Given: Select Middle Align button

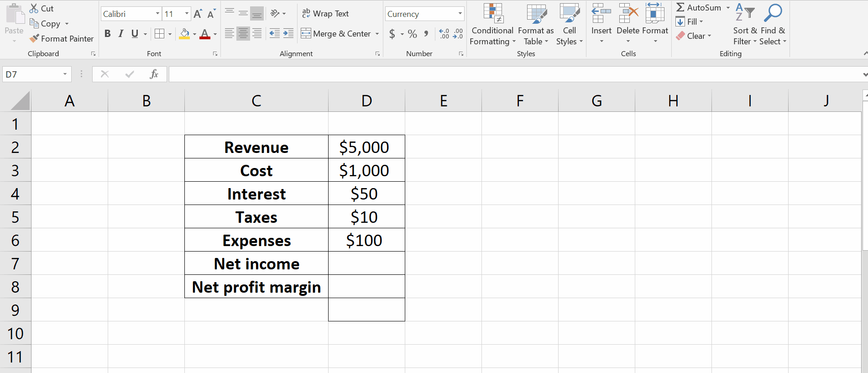Looking at the screenshot, I should tap(243, 14).
